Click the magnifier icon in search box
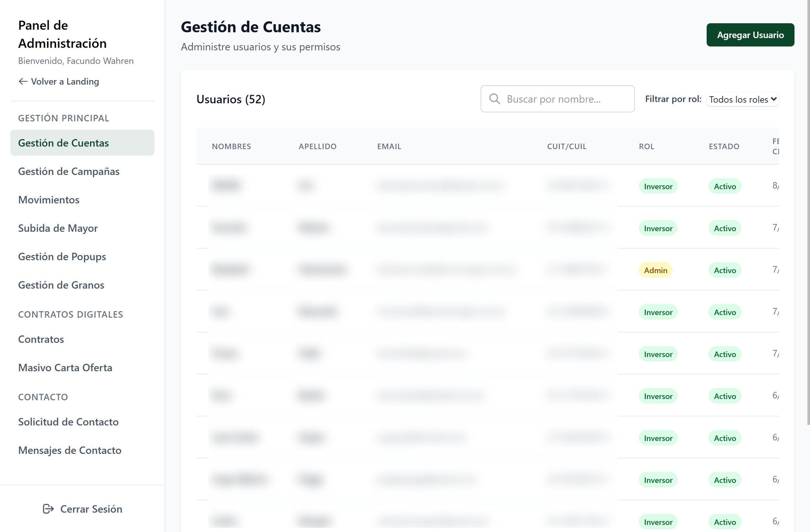Viewport: 810px width, 532px height. [x=494, y=99]
